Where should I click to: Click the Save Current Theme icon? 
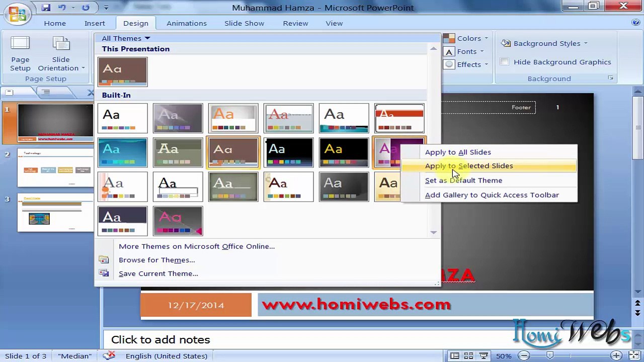point(104,274)
